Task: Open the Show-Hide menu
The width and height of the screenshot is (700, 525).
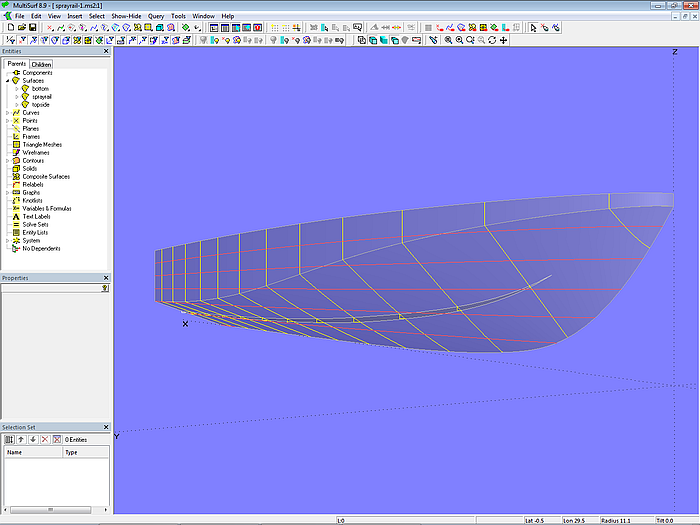Action: click(126, 16)
